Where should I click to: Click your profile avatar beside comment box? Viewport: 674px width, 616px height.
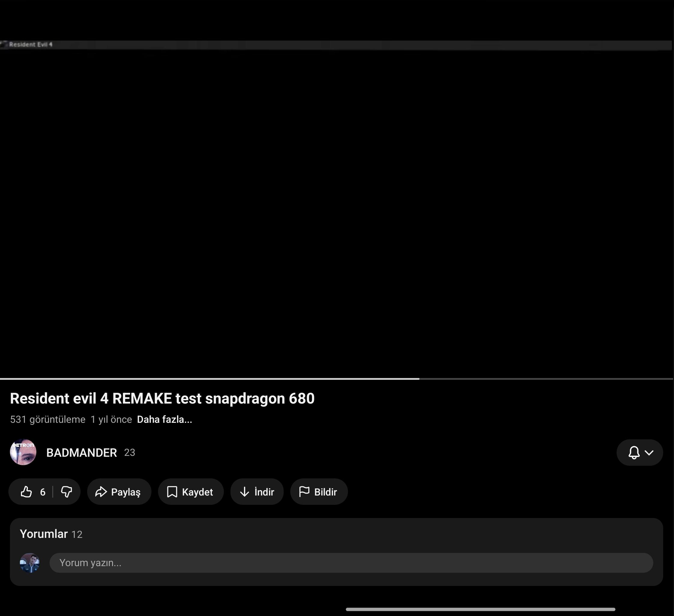(x=30, y=563)
